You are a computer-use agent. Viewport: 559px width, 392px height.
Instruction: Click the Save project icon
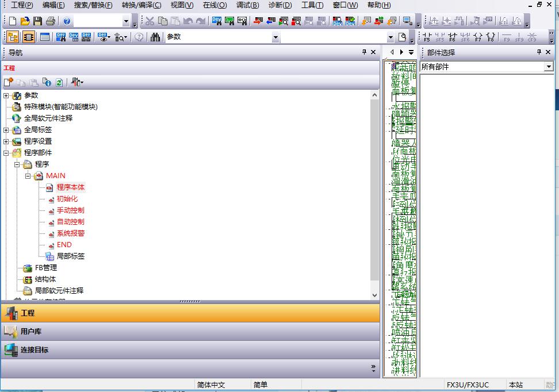pos(37,21)
